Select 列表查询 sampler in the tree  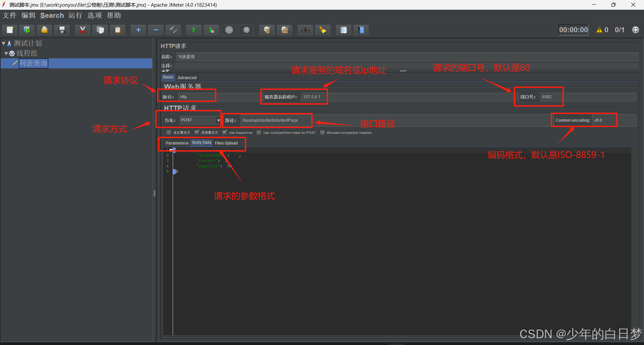tap(33, 63)
